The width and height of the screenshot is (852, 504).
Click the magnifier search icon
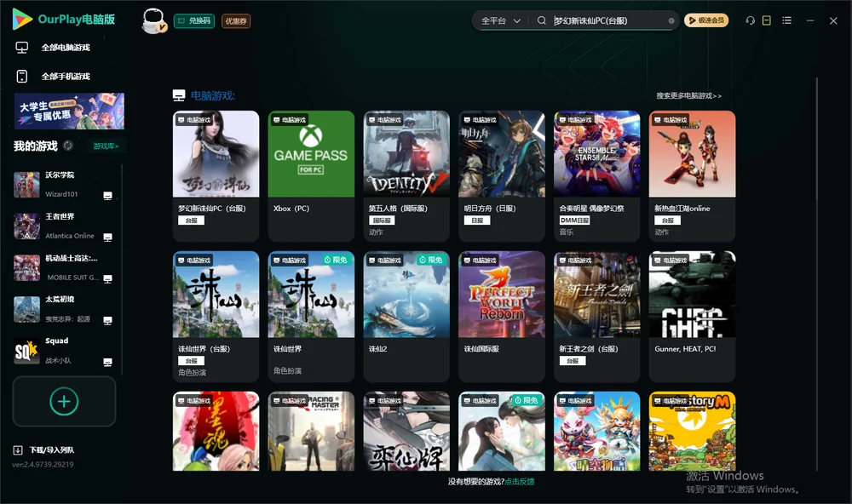pyautogui.click(x=541, y=20)
